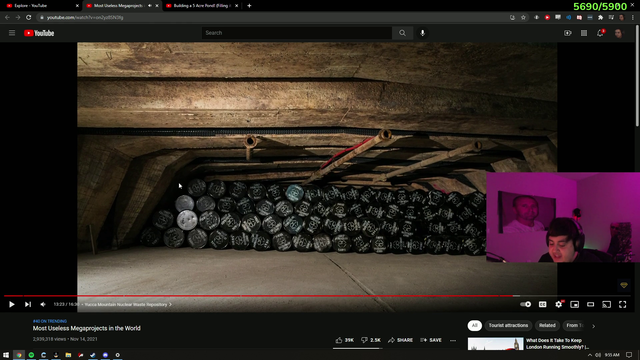Select the All filter chip
Screen dimensions: 640x360
[474, 325]
